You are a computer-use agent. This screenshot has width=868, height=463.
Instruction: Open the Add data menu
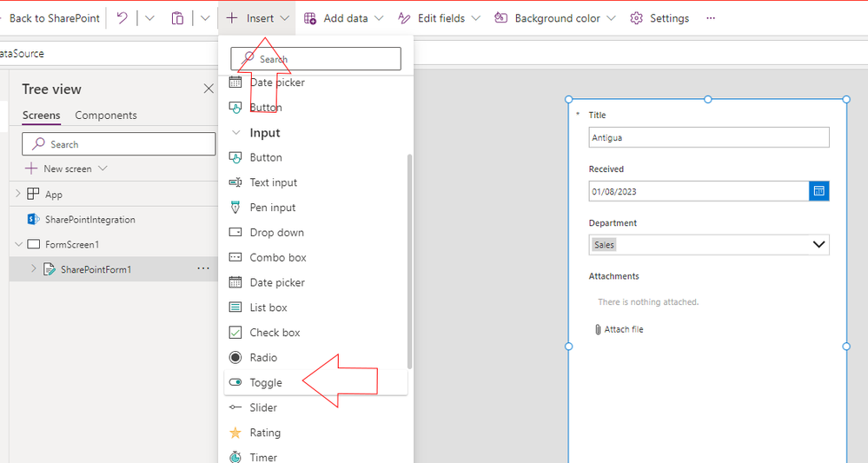pyautogui.click(x=343, y=18)
